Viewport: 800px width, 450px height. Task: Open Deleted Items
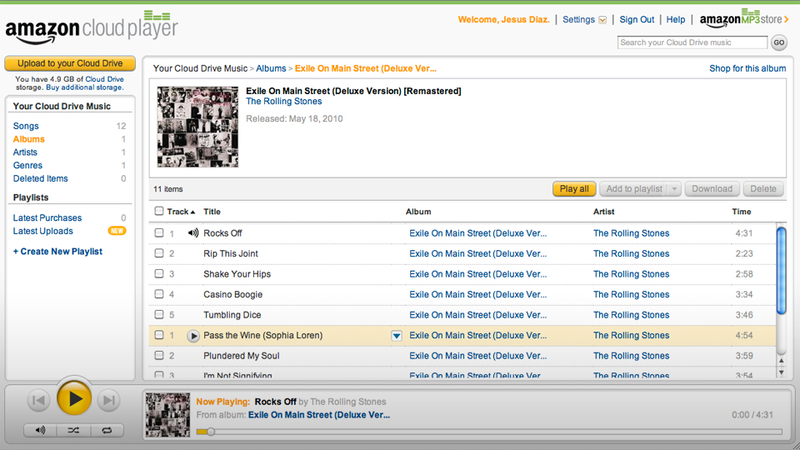coord(40,179)
